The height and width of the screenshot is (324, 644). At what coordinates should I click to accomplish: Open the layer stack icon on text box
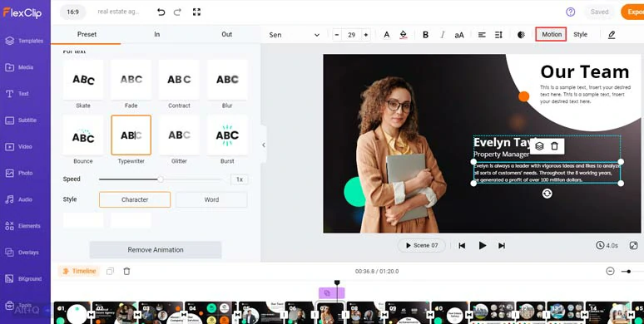(x=539, y=146)
